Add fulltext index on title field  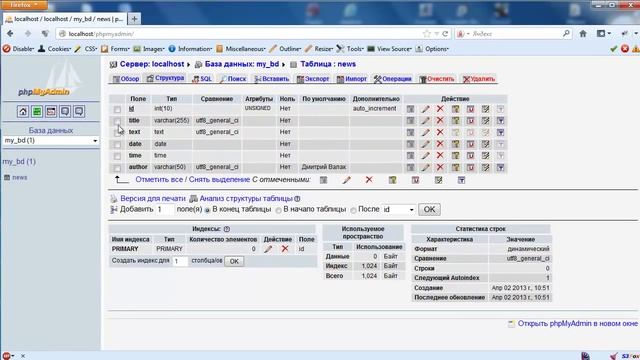click(x=500, y=121)
